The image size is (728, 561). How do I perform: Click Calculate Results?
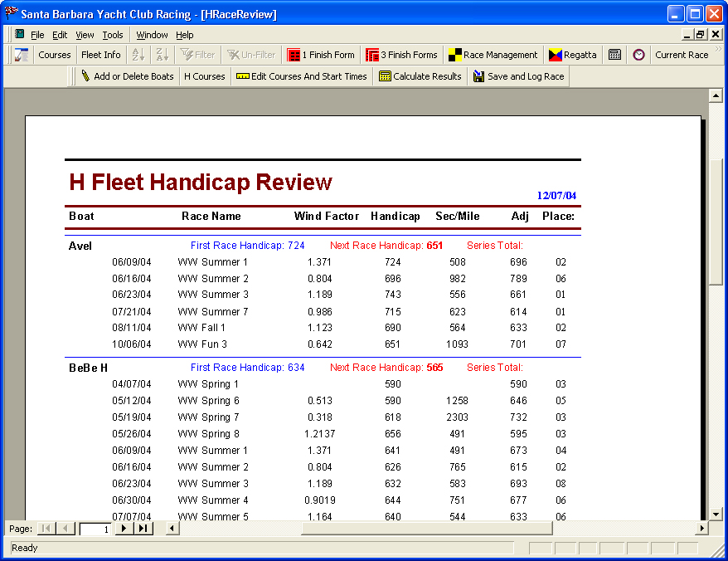[x=420, y=76]
